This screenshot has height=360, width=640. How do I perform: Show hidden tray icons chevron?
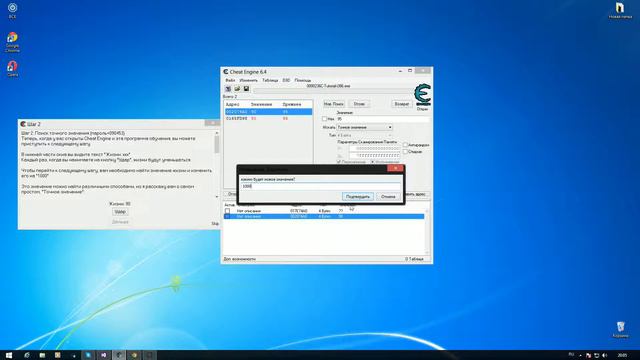point(580,355)
